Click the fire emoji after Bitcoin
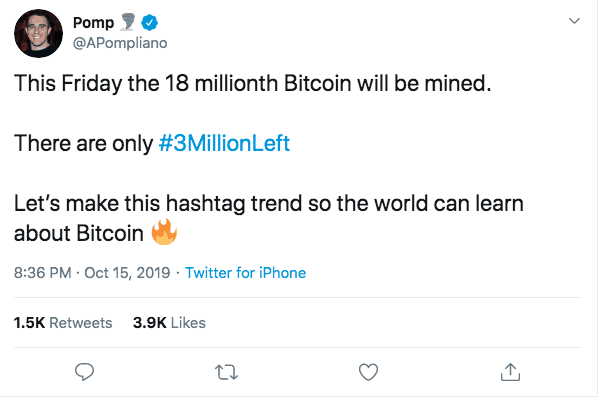 point(164,232)
